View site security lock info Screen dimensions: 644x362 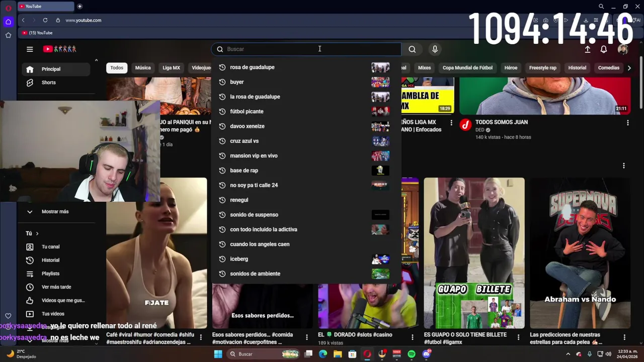point(58,20)
